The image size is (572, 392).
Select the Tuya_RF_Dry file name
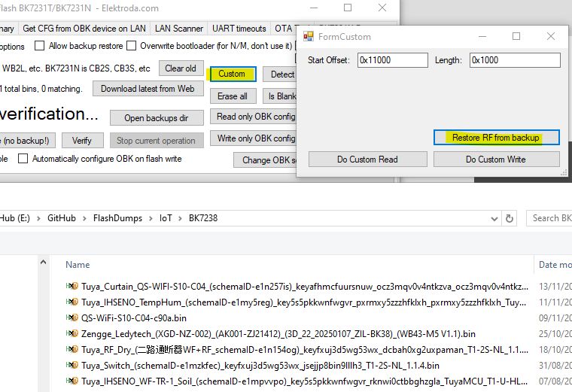[304, 350]
